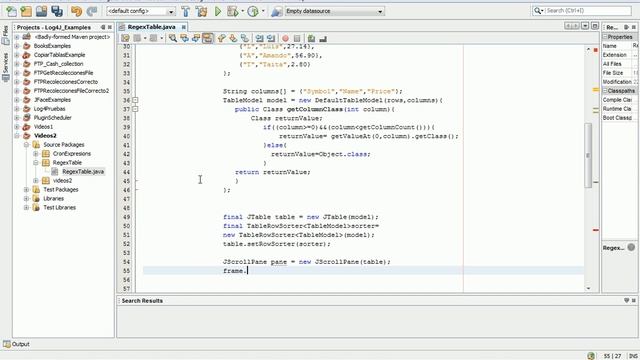Collapse the Videos2 project node
This screenshot has height=360, width=640.
click(17, 136)
